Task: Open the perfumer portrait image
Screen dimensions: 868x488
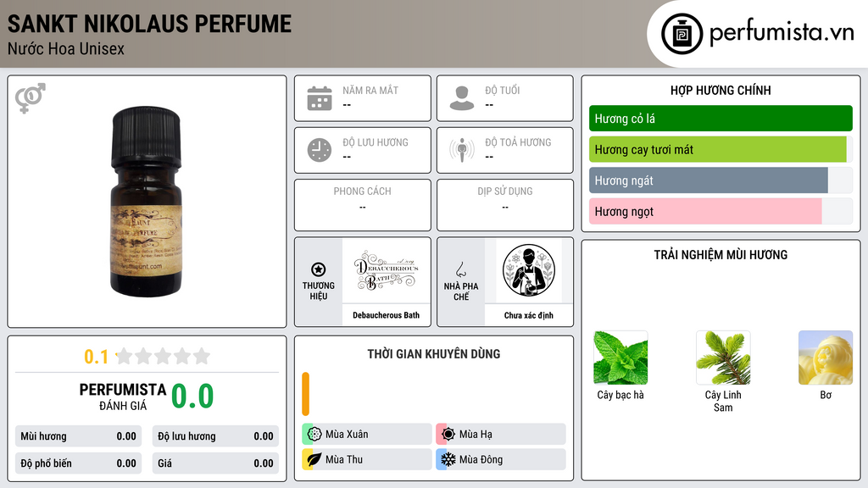Action: (x=529, y=270)
